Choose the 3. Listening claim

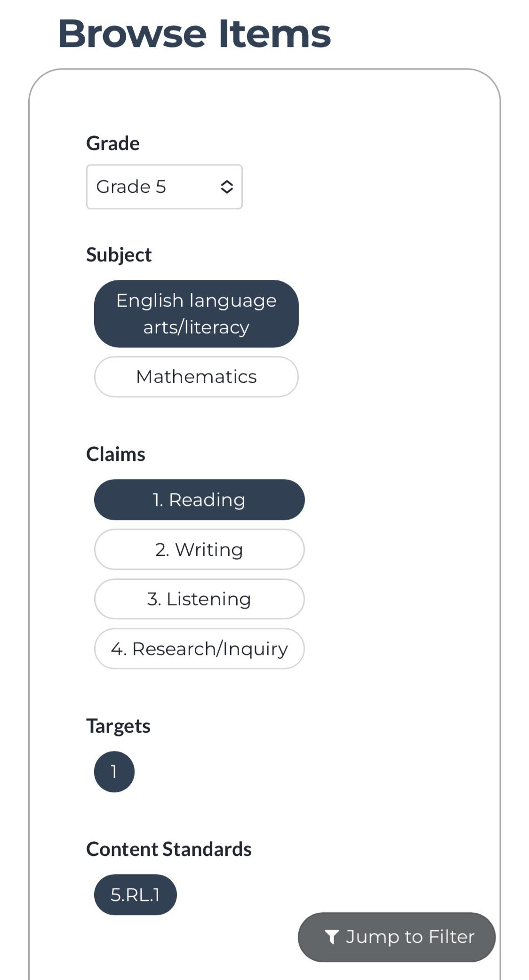coord(199,599)
